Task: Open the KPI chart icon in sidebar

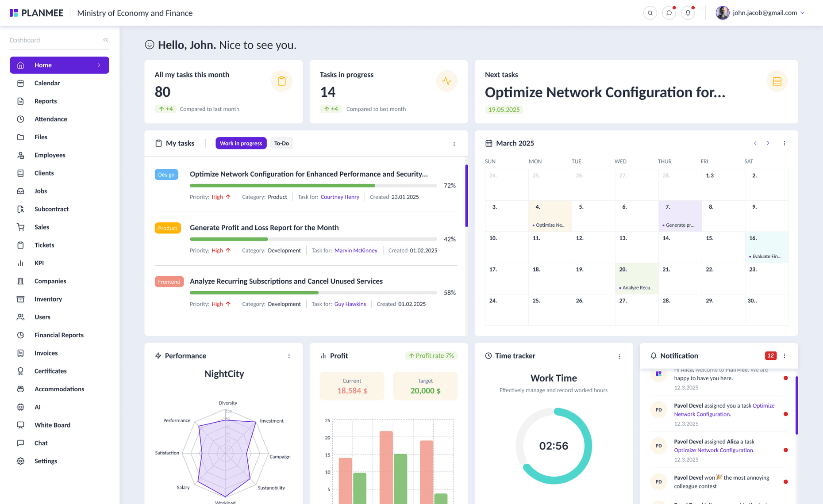Action: point(20,263)
